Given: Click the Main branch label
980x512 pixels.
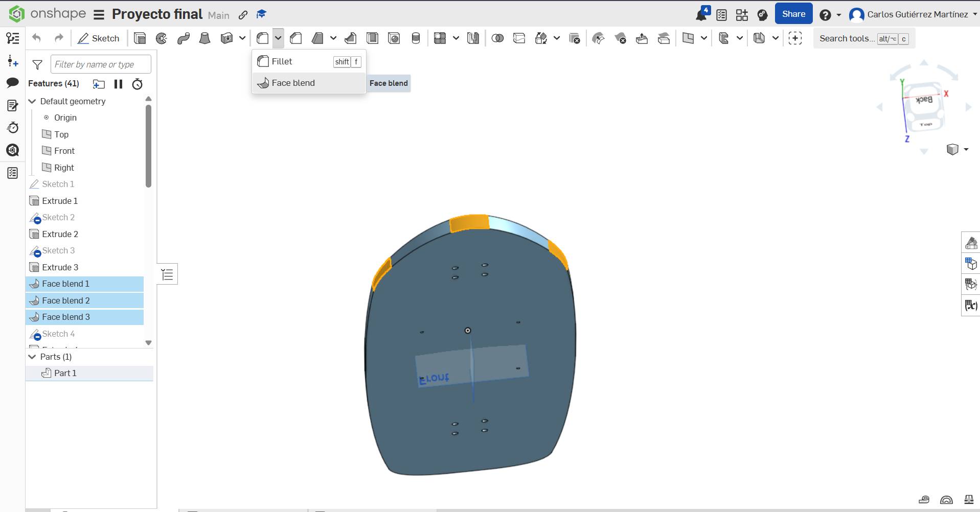Looking at the screenshot, I should [219, 15].
